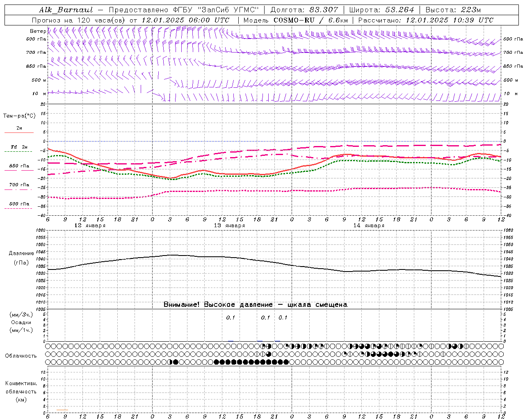The height and width of the screenshot is (420, 525).
Task: Select the 700 гПа temperature legend entry
Action: (19, 185)
